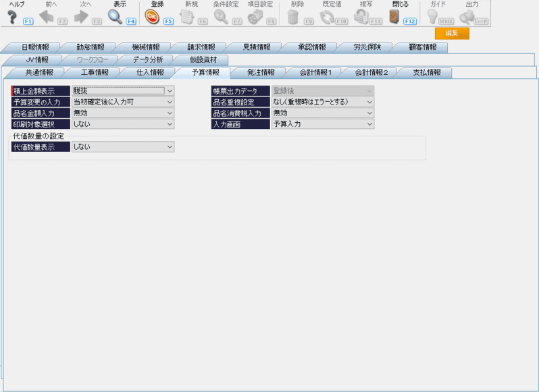
Task: Click the F5 key badge
Action: pos(168,22)
